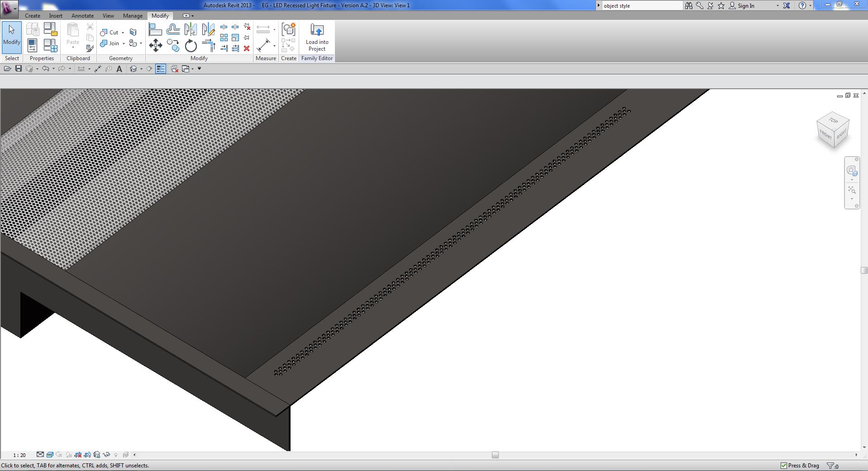The width and height of the screenshot is (868, 471).
Task: Click the red Delete icon
Action: [247, 48]
